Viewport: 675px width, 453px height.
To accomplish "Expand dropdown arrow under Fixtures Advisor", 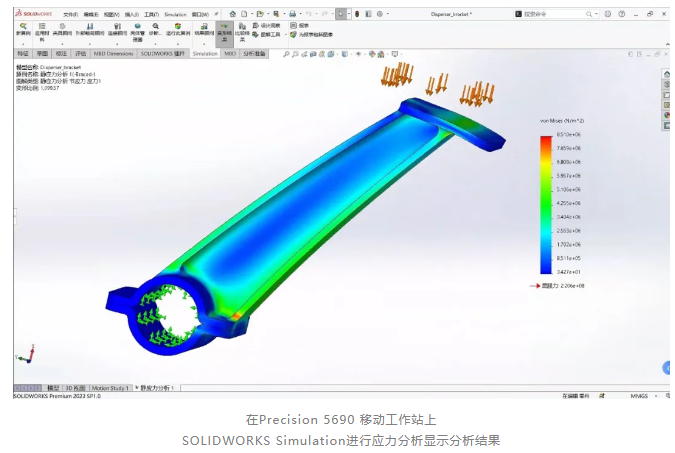I will coord(62,44).
